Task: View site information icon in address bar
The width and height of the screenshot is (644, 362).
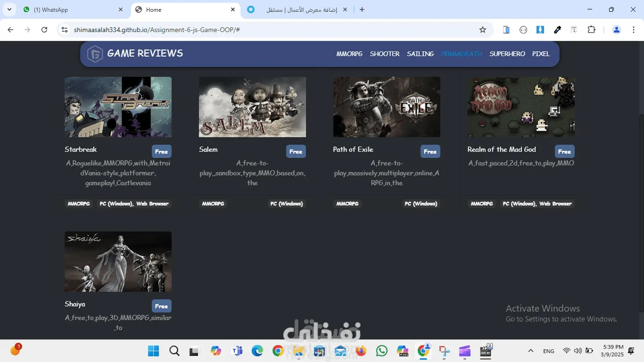Action: click(x=65, y=30)
